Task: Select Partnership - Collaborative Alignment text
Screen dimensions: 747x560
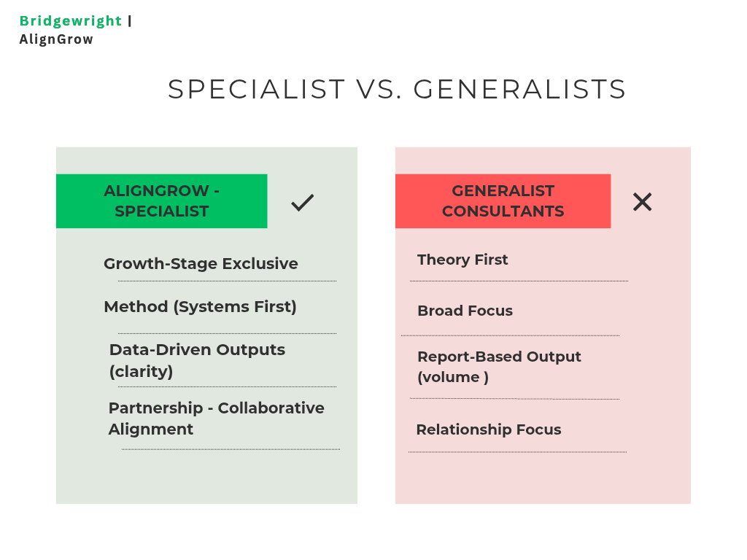Action: click(216, 419)
